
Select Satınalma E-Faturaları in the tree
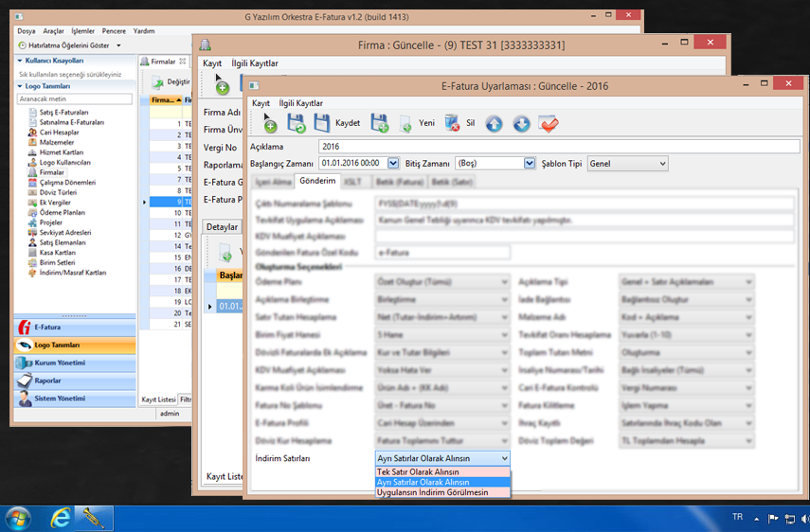click(x=72, y=122)
